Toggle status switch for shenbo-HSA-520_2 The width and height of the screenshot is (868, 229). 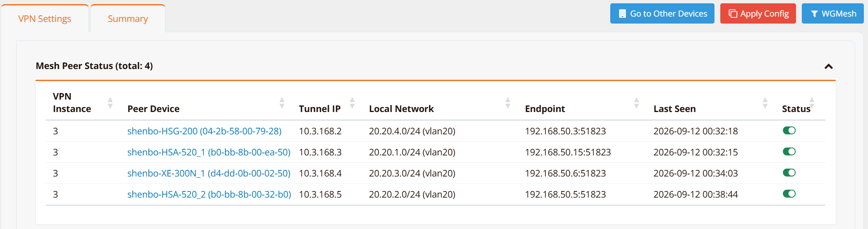point(789,194)
